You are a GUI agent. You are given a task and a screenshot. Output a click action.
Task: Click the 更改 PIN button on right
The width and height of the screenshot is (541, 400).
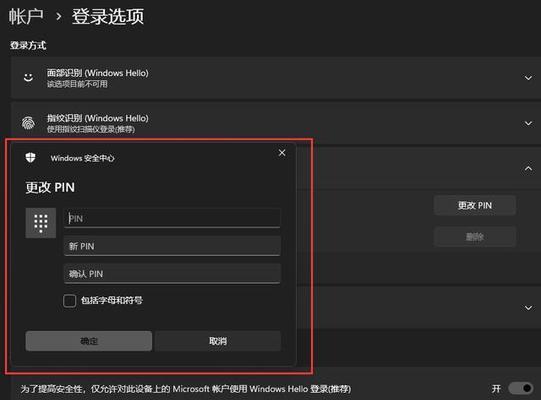tap(475, 205)
